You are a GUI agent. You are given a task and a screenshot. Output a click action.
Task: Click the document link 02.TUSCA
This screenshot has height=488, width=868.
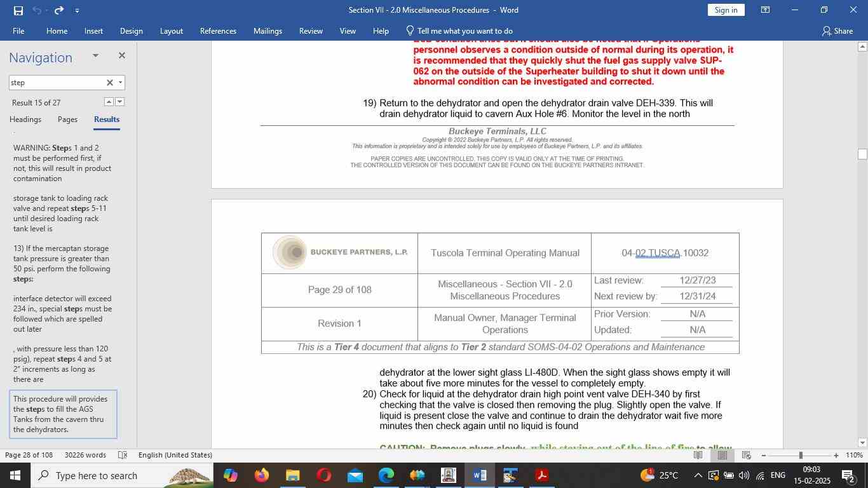658,253
